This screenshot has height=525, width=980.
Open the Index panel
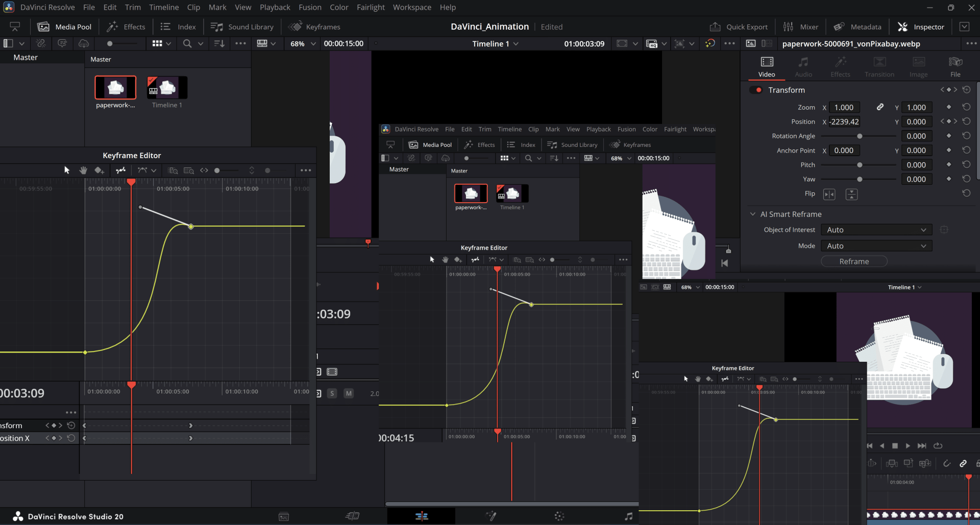(x=178, y=27)
